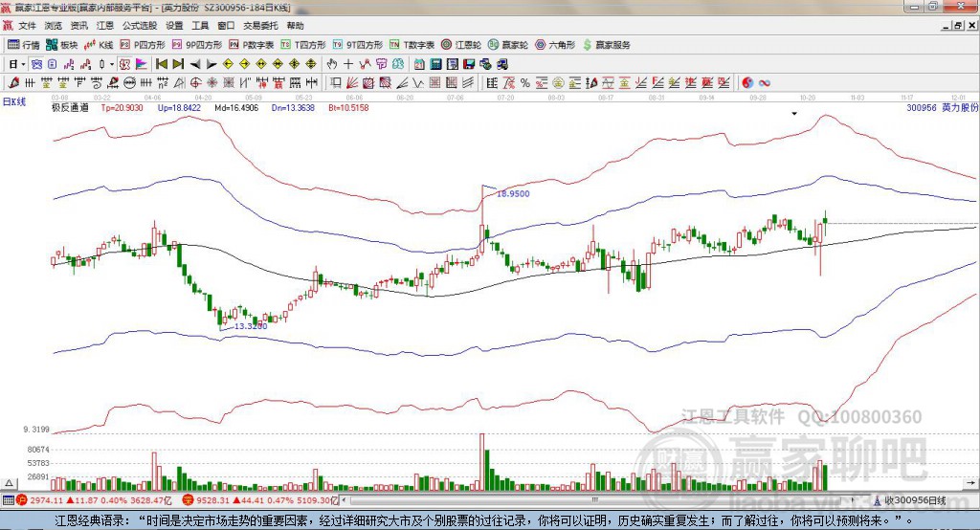Click the right-arrow expander at chart edge
Viewport: 980px width, 530px height.
[x=970, y=483]
